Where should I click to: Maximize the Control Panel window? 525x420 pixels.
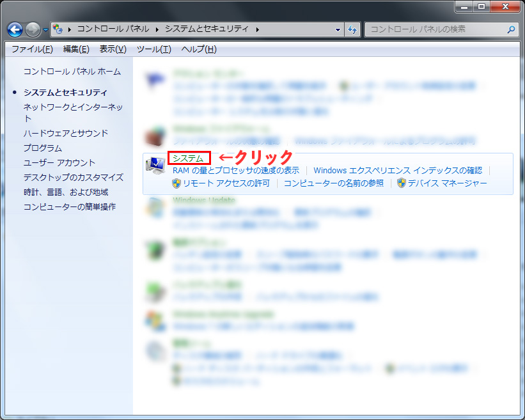click(x=482, y=6)
